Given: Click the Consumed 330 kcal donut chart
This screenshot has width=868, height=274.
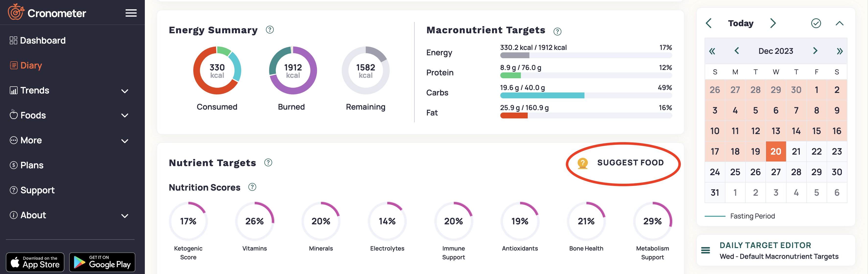Looking at the screenshot, I should (x=217, y=70).
